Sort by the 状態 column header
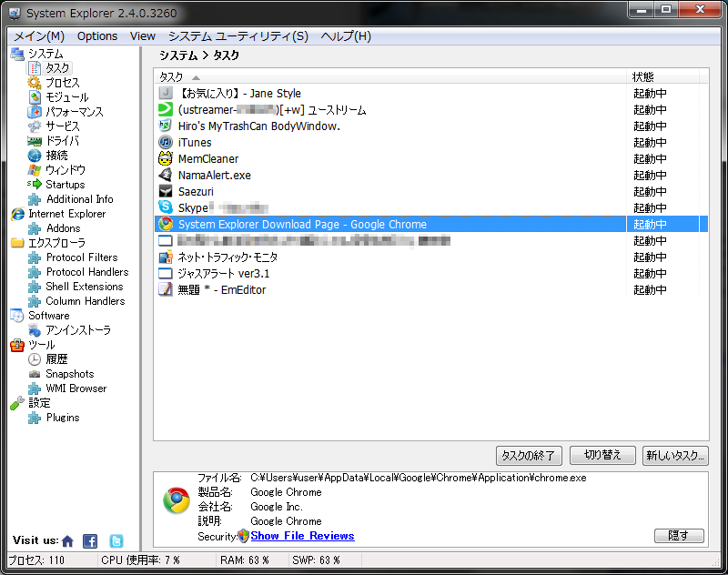Viewport: 728px width, 575px height. pyautogui.click(x=663, y=76)
